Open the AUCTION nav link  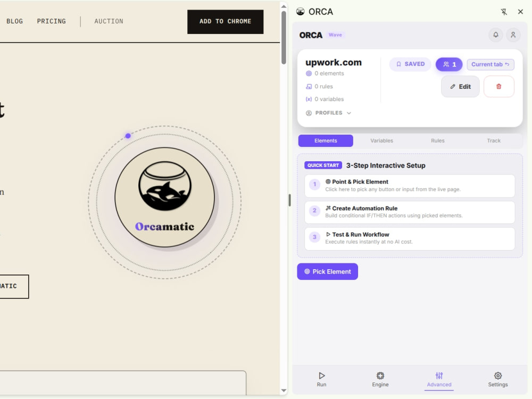tap(109, 21)
